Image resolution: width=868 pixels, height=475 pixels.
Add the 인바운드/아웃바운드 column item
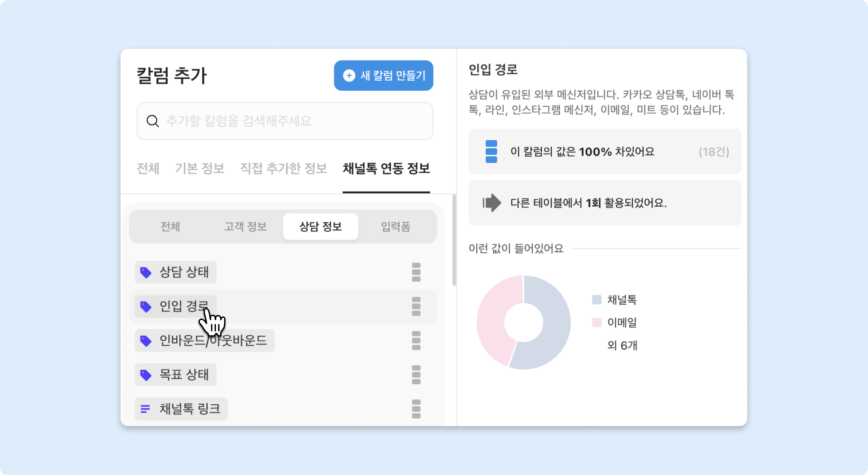coord(213,341)
